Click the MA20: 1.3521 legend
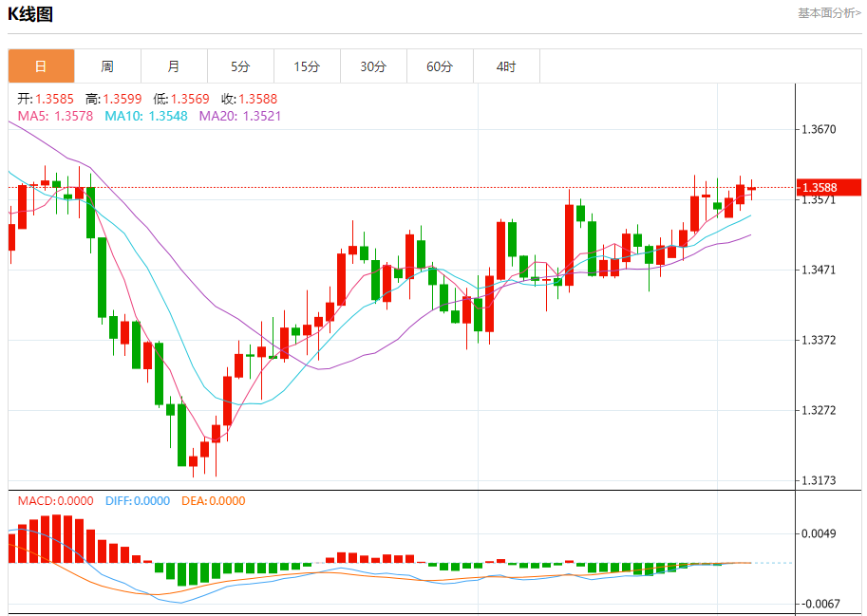 (240, 116)
